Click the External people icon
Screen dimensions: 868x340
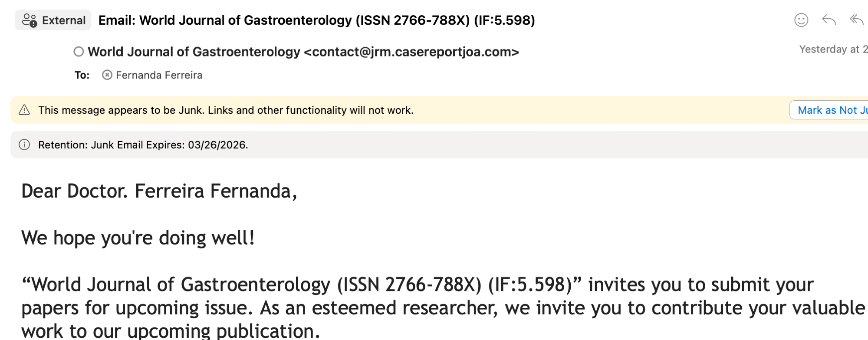point(30,20)
